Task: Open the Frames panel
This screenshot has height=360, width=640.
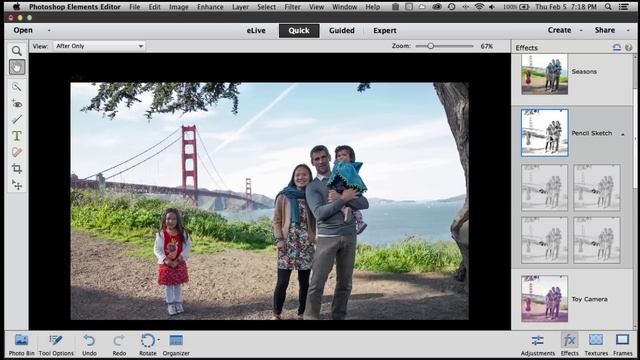Action: 622,345
